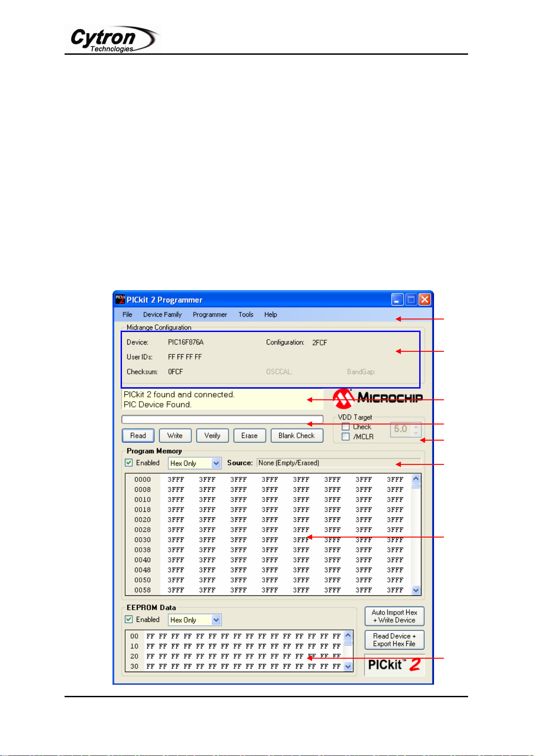Increase VDD voltage with up stepper arrow
Viewport: 534px width, 756px height.
point(416,427)
